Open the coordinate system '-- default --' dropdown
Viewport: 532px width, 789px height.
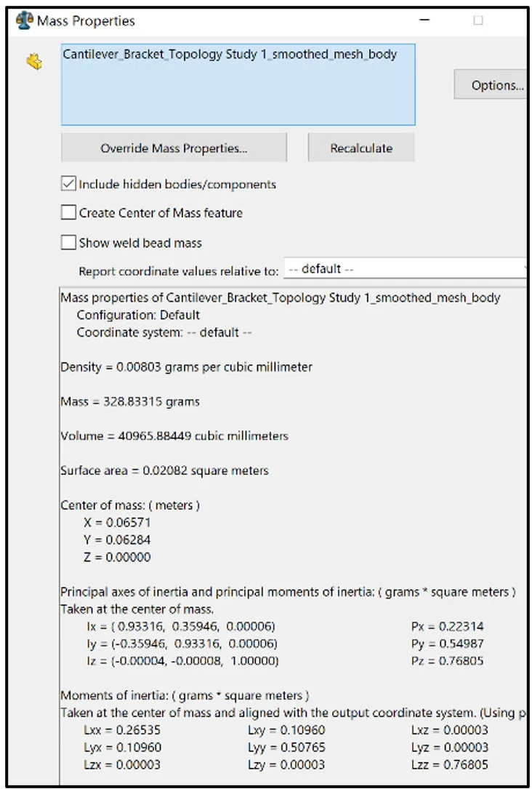point(404,269)
